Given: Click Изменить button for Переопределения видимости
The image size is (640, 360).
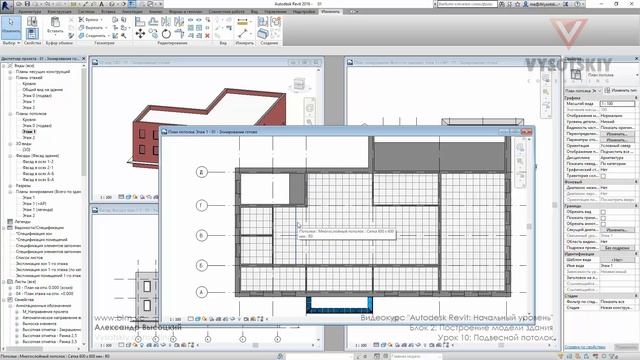Looking at the screenshot, I should point(616,134).
